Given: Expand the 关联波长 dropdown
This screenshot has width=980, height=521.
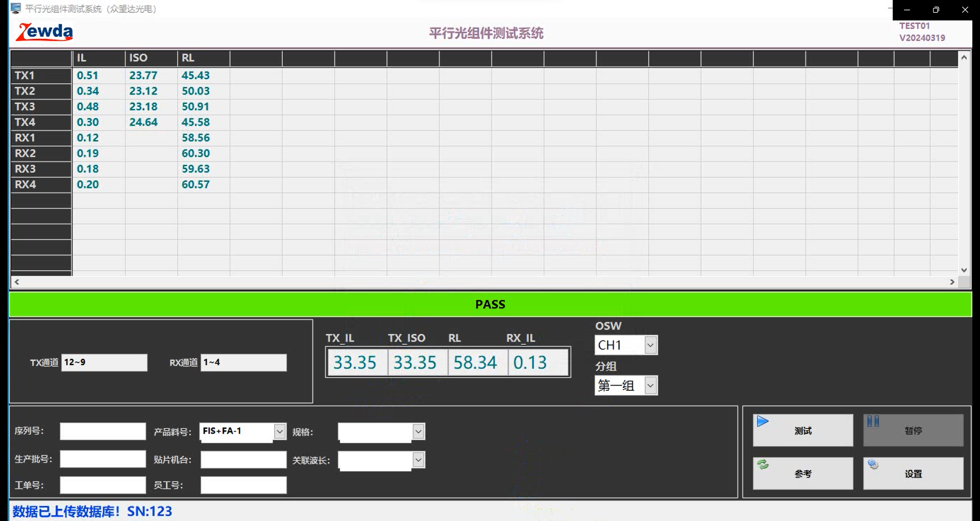Looking at the screenshot, I should click(x=418, y=460).
